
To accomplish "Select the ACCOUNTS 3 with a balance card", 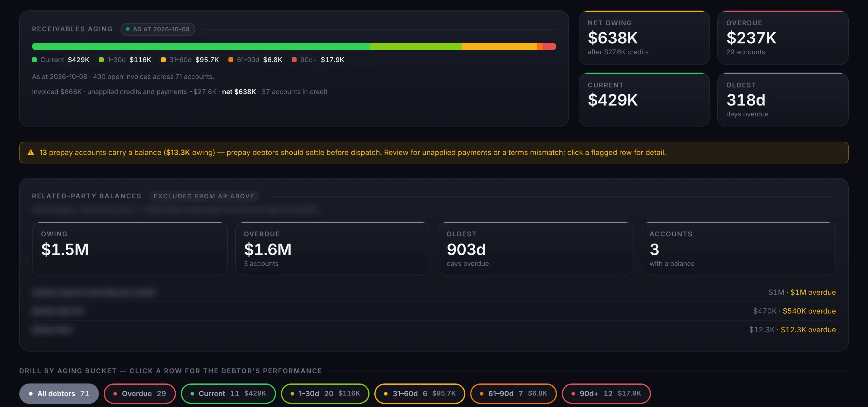I will 738,249.
